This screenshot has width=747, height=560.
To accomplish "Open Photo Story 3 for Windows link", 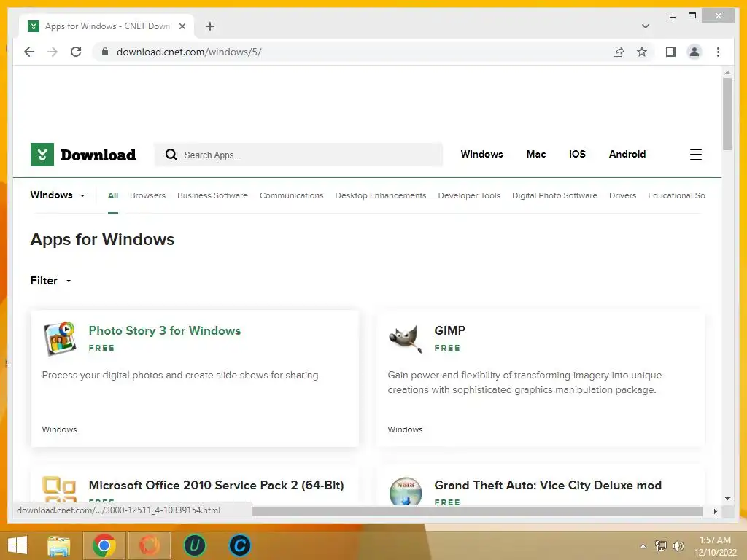I will [165, 330].
